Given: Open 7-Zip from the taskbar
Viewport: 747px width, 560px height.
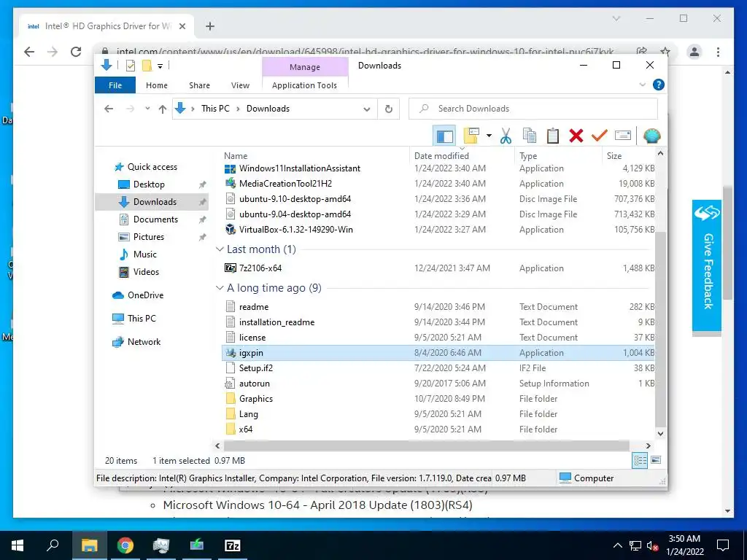Looking at the screenshot, I should [233, 545].
